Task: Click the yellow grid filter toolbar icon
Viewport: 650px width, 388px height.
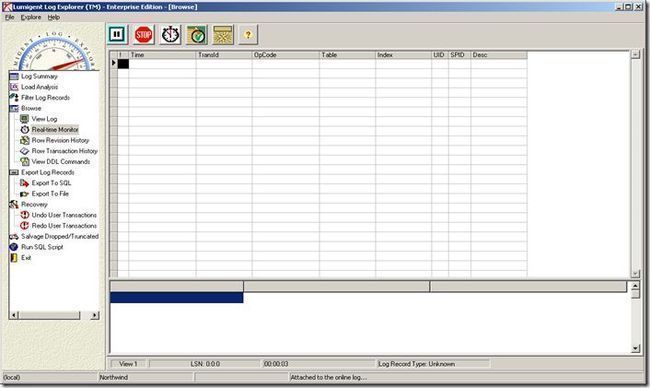Action: tap(223, 35)
